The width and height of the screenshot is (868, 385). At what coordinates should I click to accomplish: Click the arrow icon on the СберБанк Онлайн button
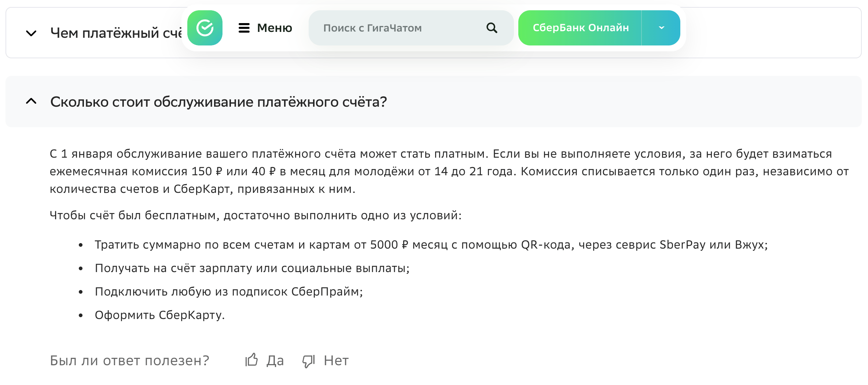coord(661,27)
